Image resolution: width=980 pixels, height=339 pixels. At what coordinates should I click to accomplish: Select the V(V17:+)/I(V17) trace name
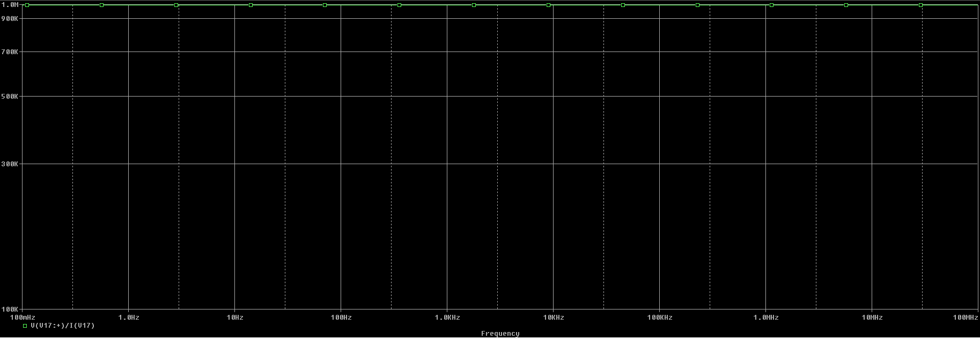(62, 326)
